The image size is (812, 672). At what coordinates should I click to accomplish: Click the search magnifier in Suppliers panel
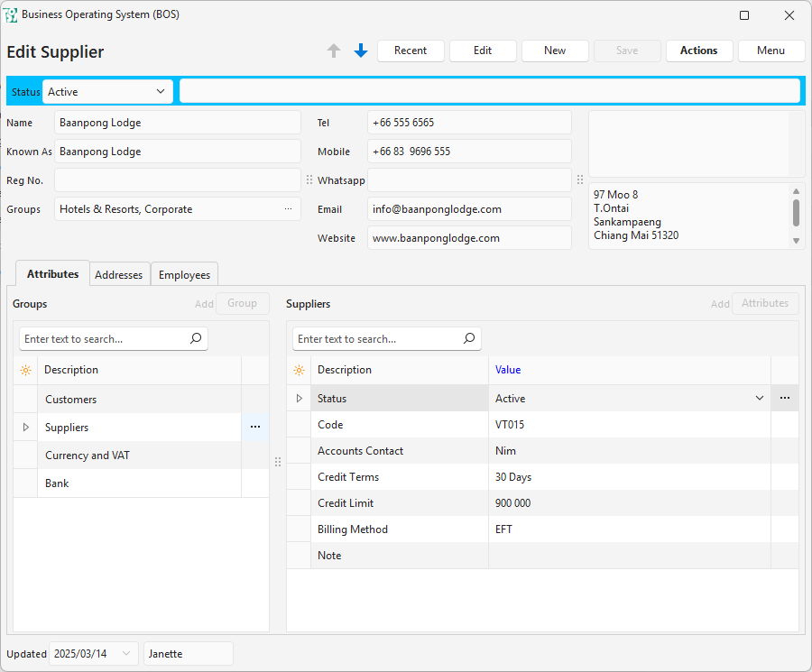point(469,339)
